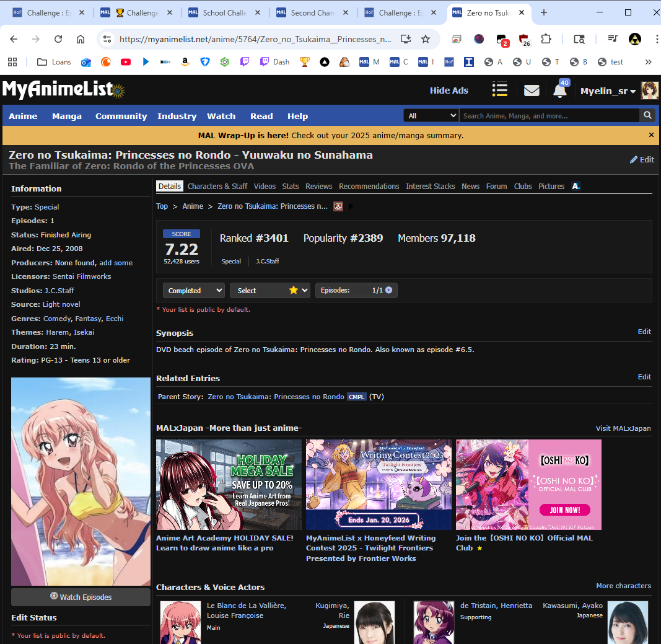Click the install app icon in address bar
Screen dimensions: 661x644
point(406,39)
